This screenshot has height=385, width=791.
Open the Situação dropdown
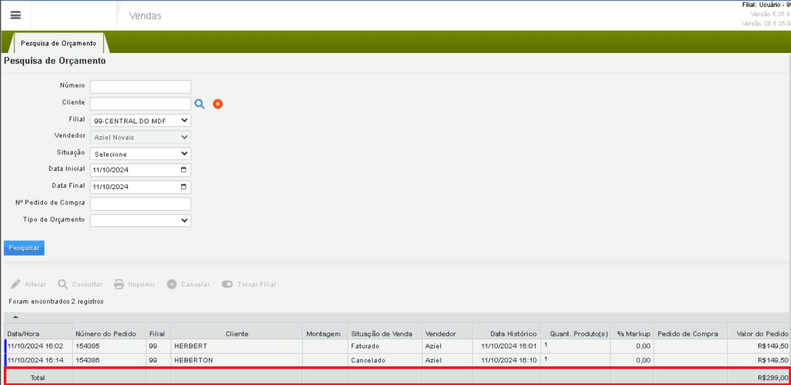pyautogui.click(x=140, y=154)
